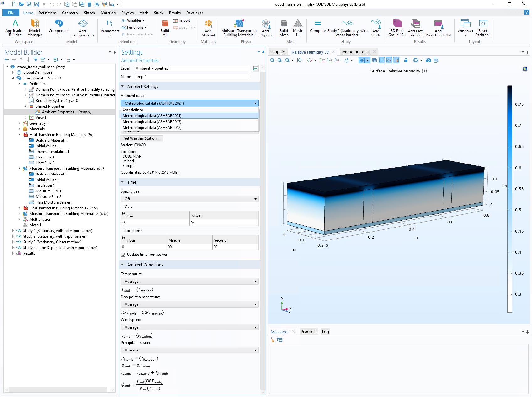Select Study 4 (Time Dependent) node
Image resolution: width=532 pixels, height=397 pixels.
60,248
